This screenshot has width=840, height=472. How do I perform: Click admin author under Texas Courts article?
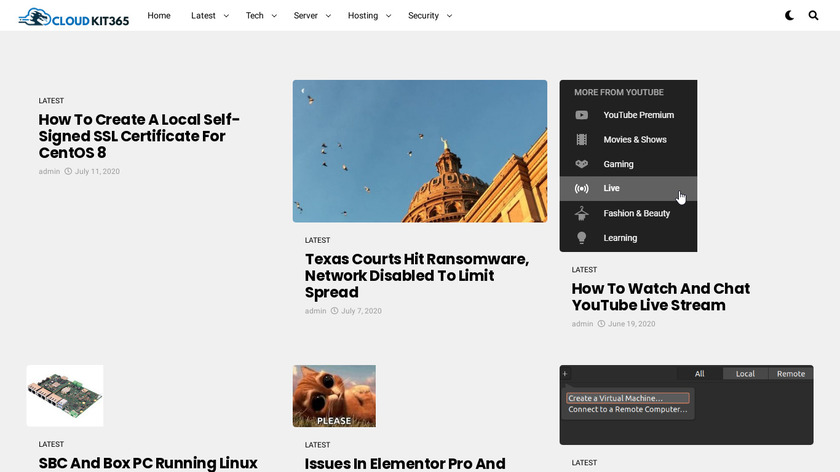(315, 311)
